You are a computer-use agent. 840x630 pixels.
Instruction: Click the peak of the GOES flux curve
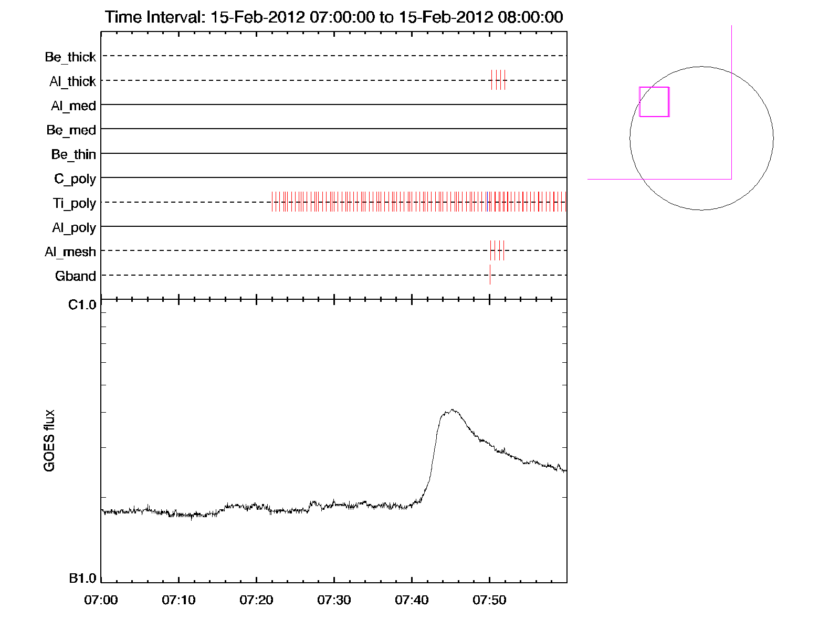coord(451,410)
